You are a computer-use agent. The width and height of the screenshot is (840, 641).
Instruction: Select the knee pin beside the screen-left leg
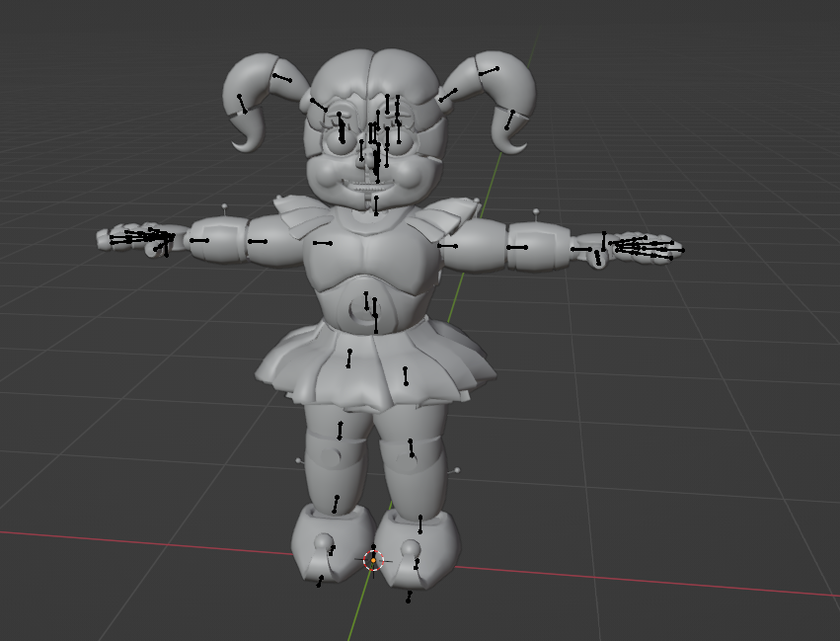click(300, 461)
